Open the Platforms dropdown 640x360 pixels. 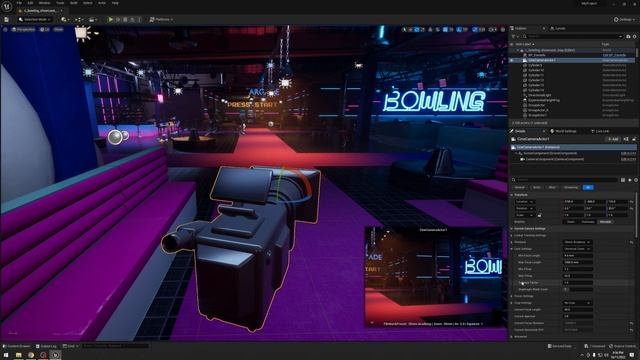coord(161,20)
